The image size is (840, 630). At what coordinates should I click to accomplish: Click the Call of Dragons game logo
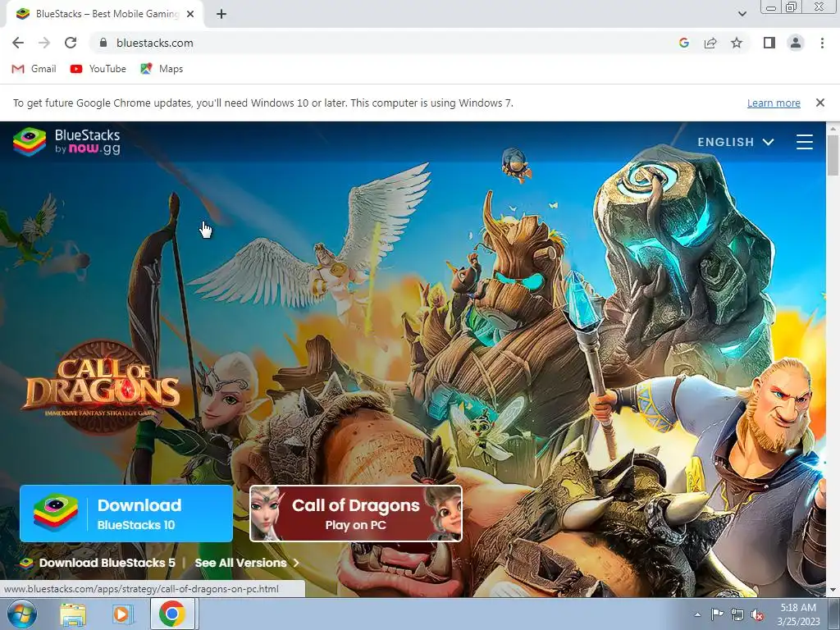(102, 386)
